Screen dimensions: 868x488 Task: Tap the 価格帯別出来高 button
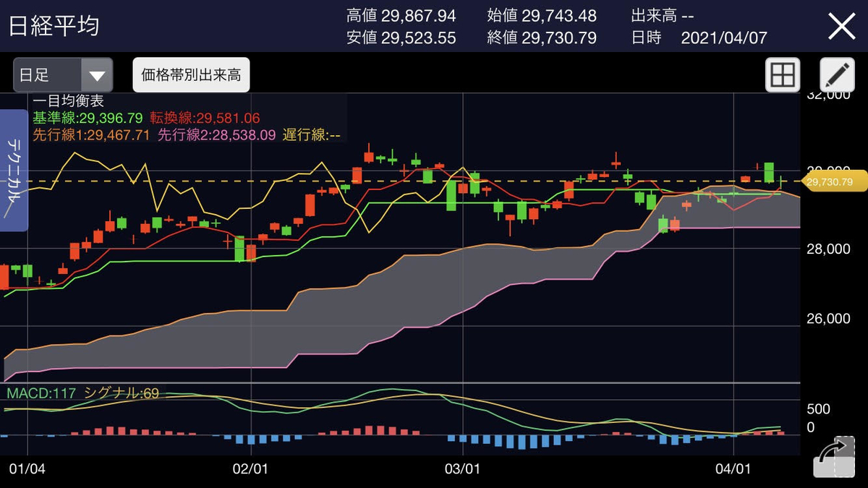pyautogui.click(x=191, y=75)
